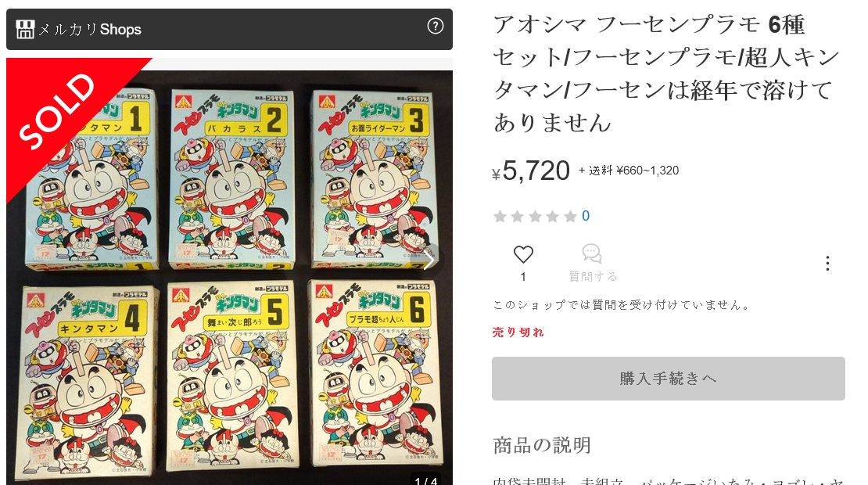Open the help question mark icon
868x485 pixels.
(x=436, y=26)
